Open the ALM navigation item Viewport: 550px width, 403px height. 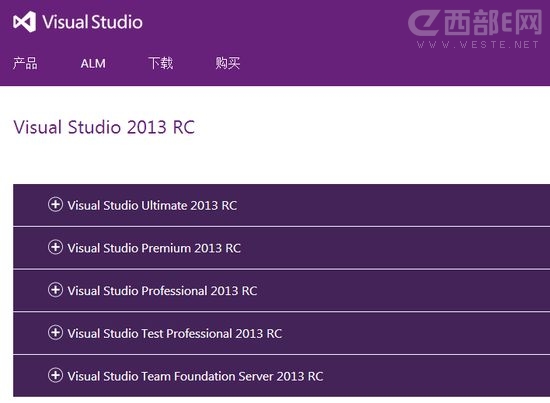click(x=93, y=63)
